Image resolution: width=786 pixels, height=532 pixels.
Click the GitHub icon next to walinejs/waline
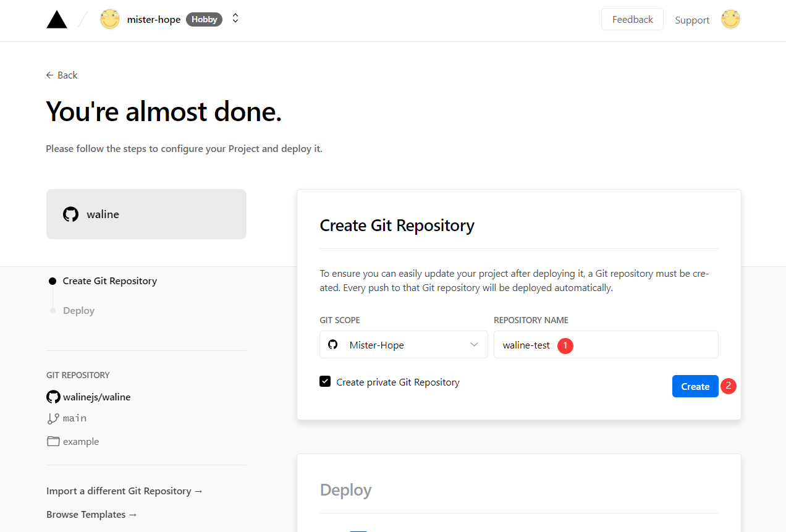53,397
